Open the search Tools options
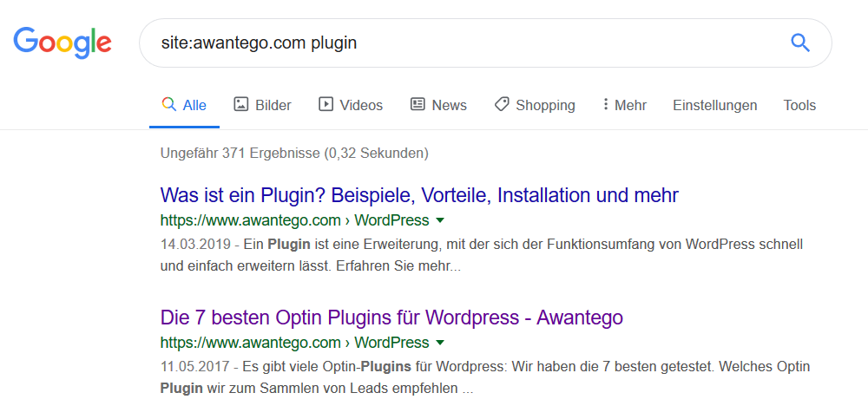Viewport: 868px width, 419px height. point(799,105)
